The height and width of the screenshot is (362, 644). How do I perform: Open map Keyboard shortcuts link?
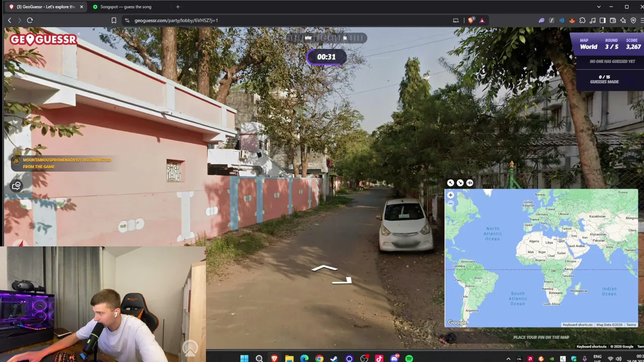tap(578, 325)
